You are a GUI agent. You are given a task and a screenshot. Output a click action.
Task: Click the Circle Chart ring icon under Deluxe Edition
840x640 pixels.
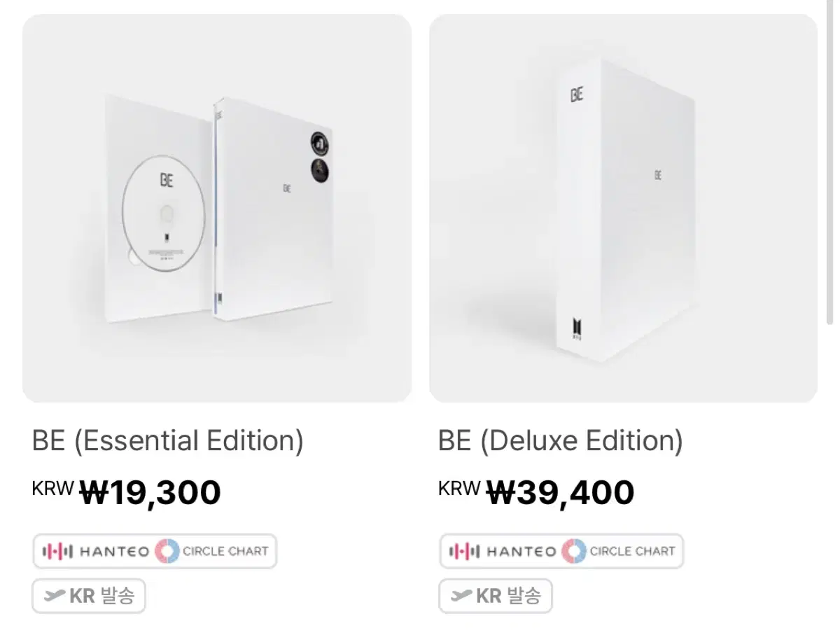(x=574, y=551)
